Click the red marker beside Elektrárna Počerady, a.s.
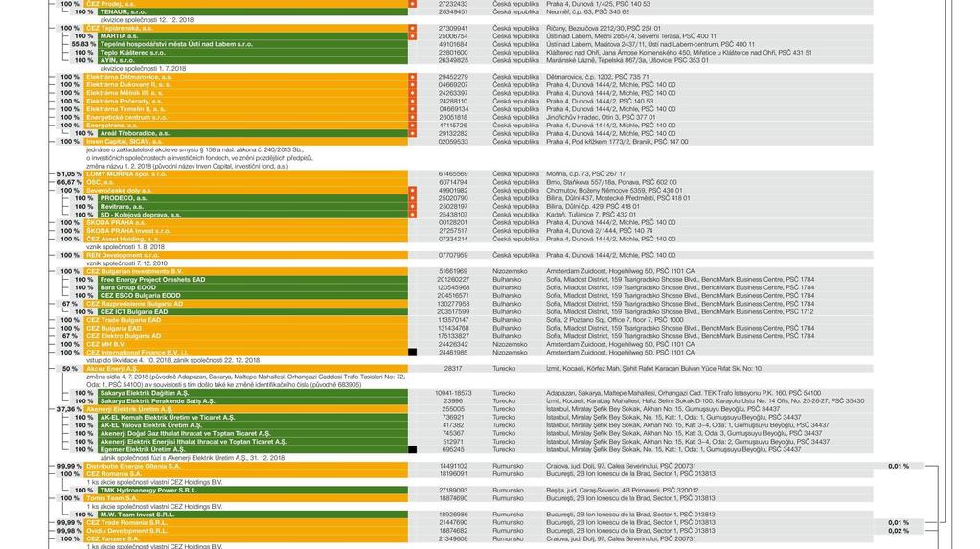 (x=413, y=102)
